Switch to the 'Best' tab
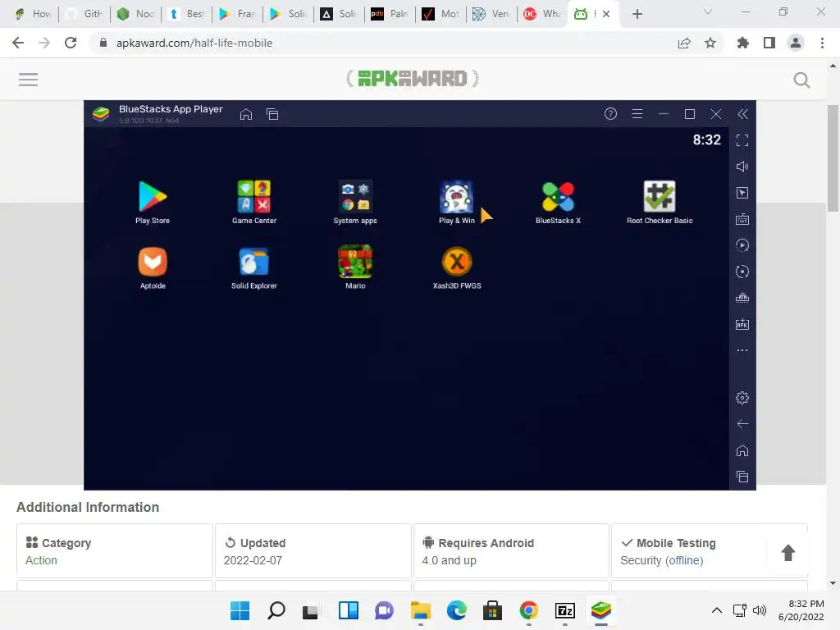840x630 pixels. pos(187,14)
